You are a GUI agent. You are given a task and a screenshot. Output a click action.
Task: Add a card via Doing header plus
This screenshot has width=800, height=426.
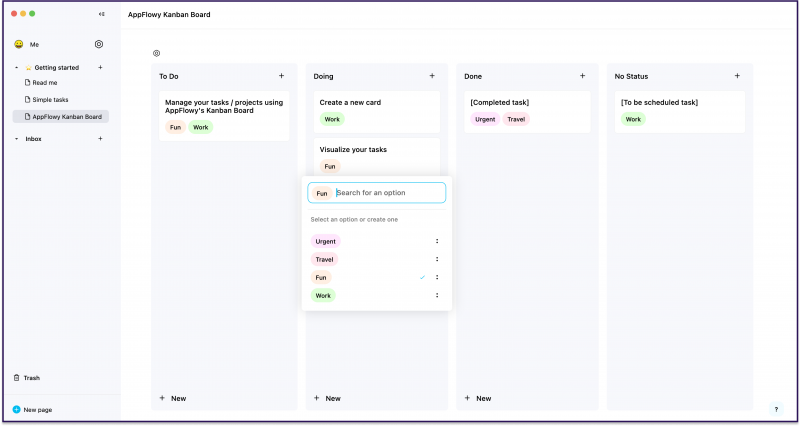(432, 76)
